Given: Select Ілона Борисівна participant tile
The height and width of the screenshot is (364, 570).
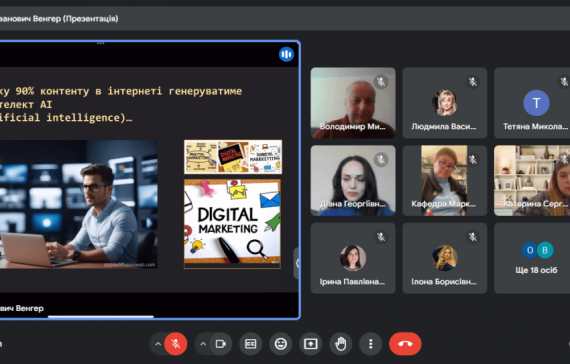Looking at the screenshot, I should click(x=445, y=258).
